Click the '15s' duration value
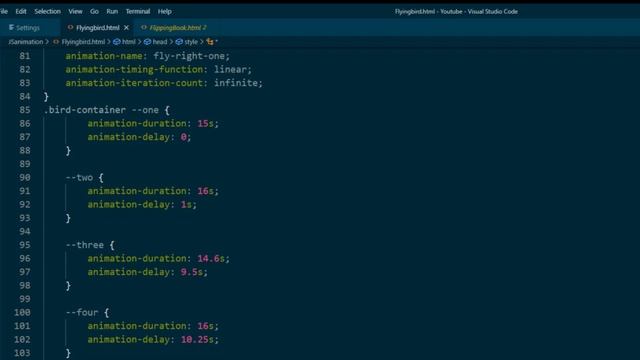The image size is (640, 360). click(x=206, y=123)
